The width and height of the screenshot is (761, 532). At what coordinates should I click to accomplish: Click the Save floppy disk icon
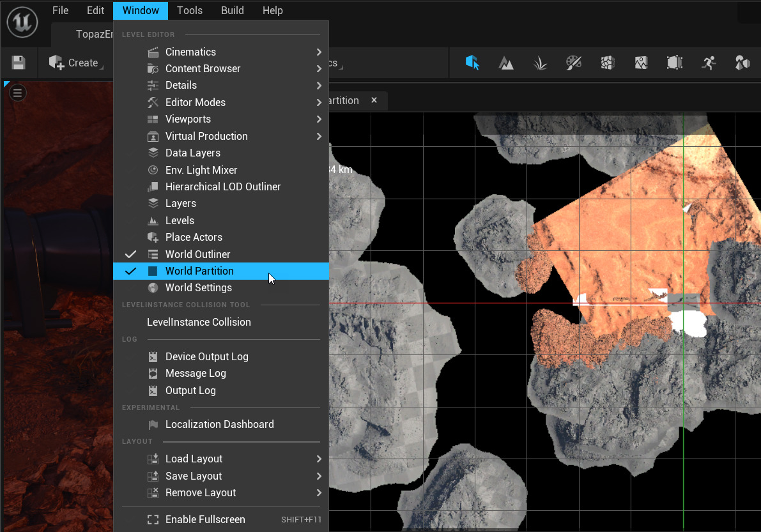pyautogui.click(x=19, y=63)
